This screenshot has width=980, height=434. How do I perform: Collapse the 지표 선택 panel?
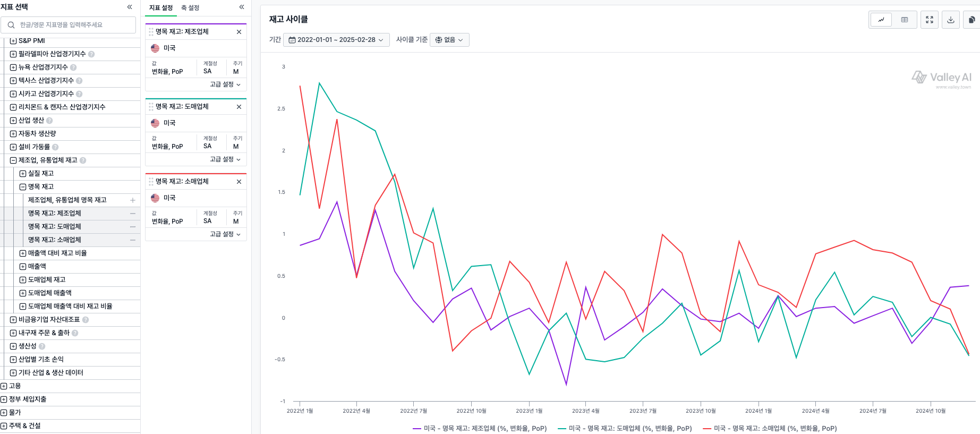[130, 7]
